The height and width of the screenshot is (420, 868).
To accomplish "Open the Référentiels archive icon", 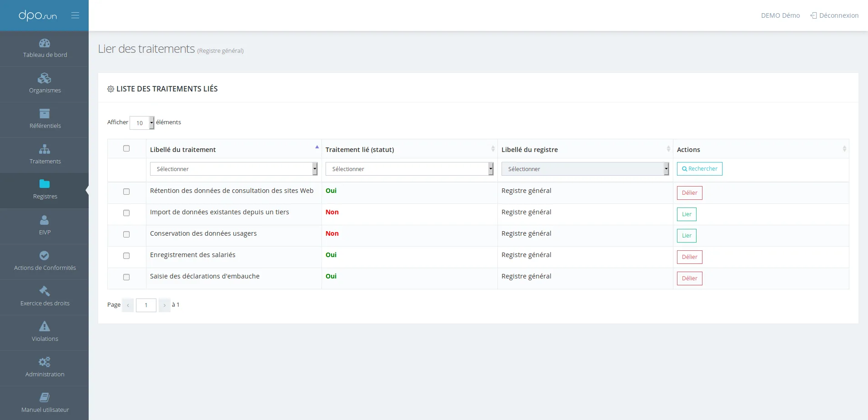I will coord(45,114).
